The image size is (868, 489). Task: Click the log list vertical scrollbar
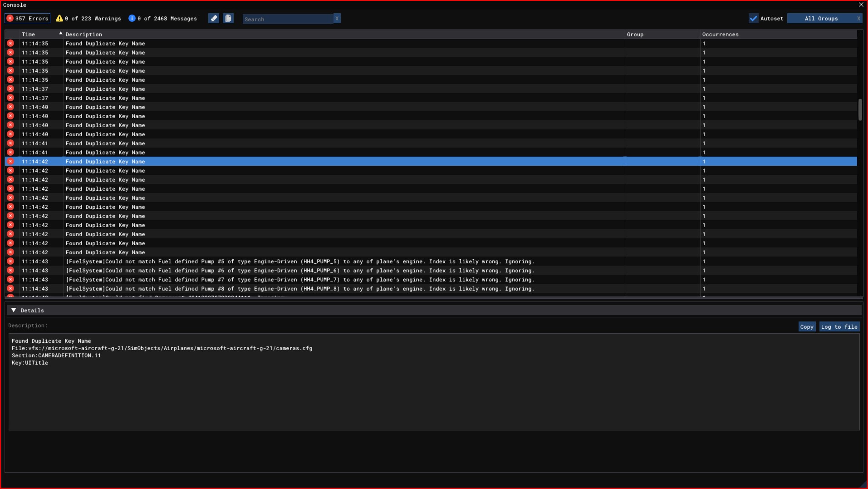(860, 110)
